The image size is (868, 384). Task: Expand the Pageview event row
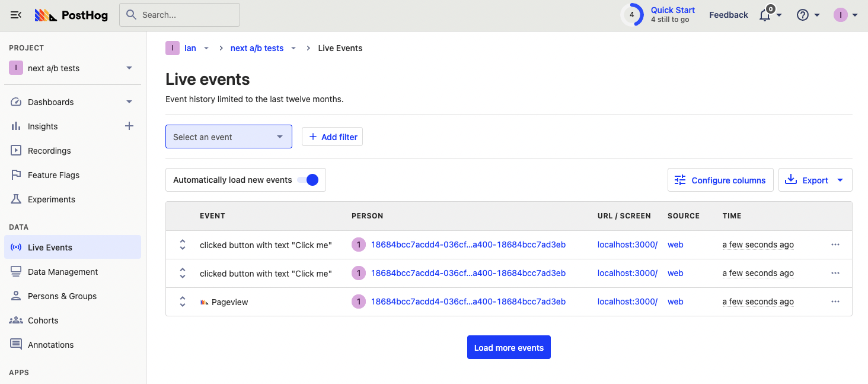coord(183,302)
